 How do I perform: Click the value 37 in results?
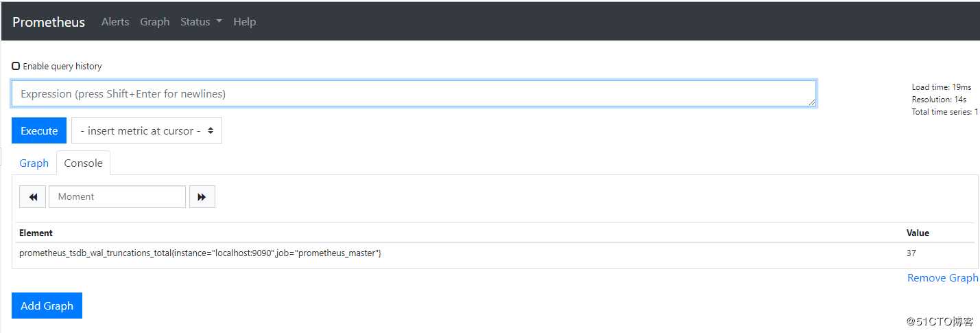911,253
